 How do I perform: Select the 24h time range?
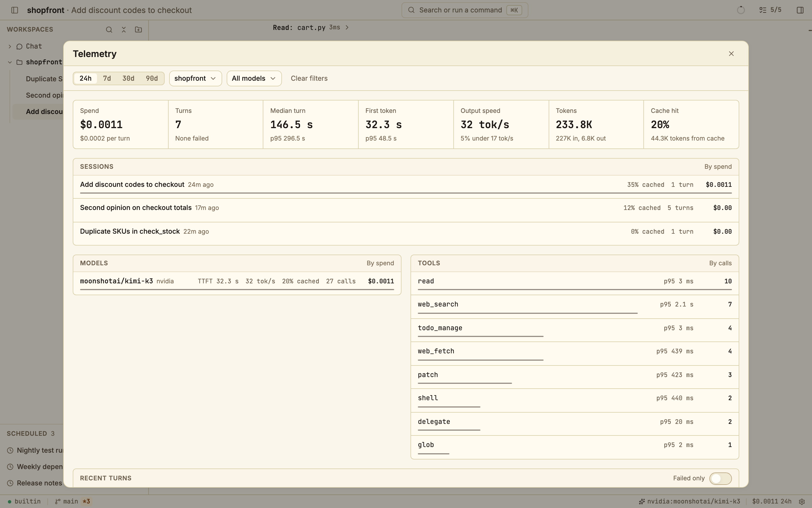(x=85, y=78)
